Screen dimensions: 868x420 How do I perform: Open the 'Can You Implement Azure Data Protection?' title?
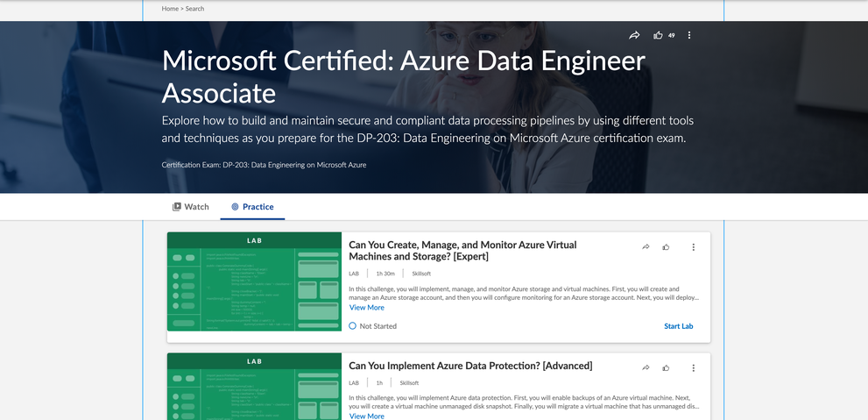click(x=470, y=366)
